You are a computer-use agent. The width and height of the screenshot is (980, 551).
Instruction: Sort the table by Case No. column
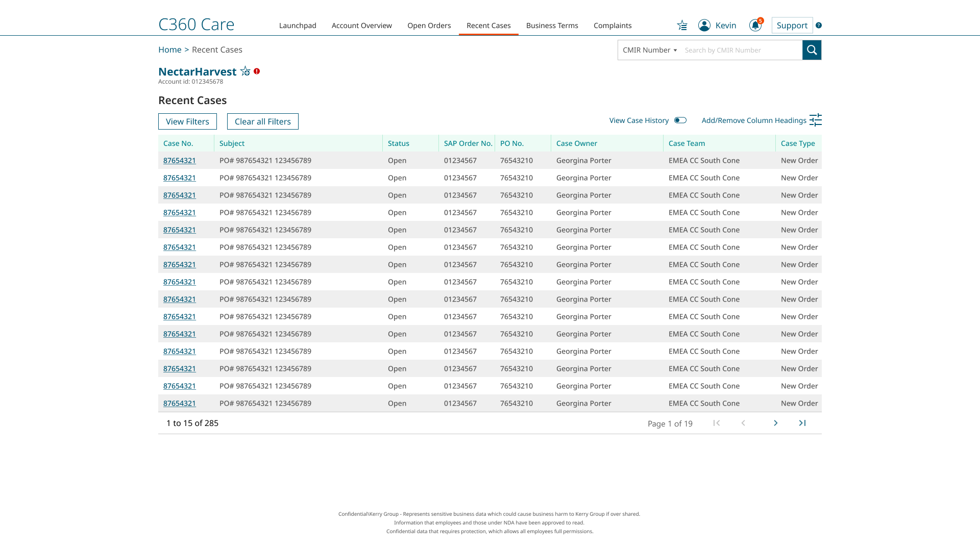click(178, 143)
